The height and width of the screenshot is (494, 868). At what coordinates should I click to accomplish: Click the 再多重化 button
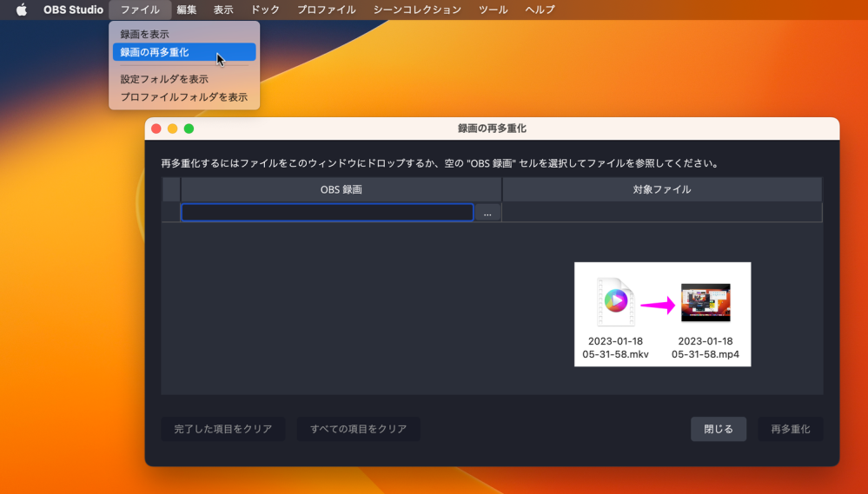[791, 429]
